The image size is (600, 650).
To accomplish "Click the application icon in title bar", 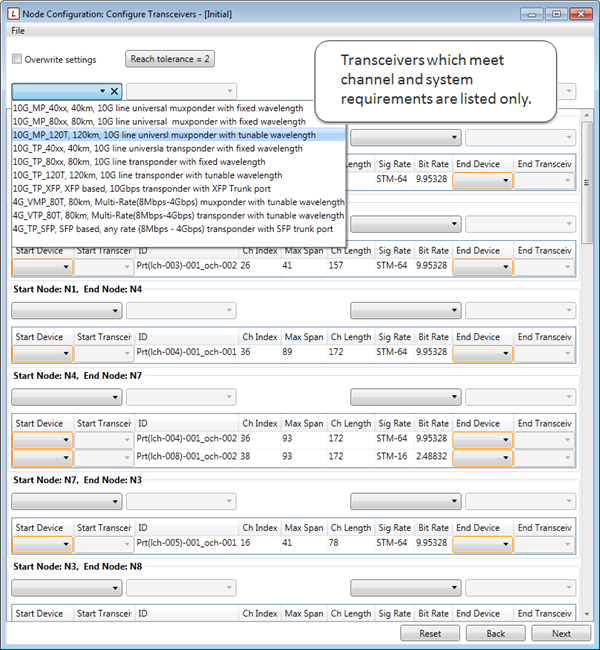I will point(14,14).
